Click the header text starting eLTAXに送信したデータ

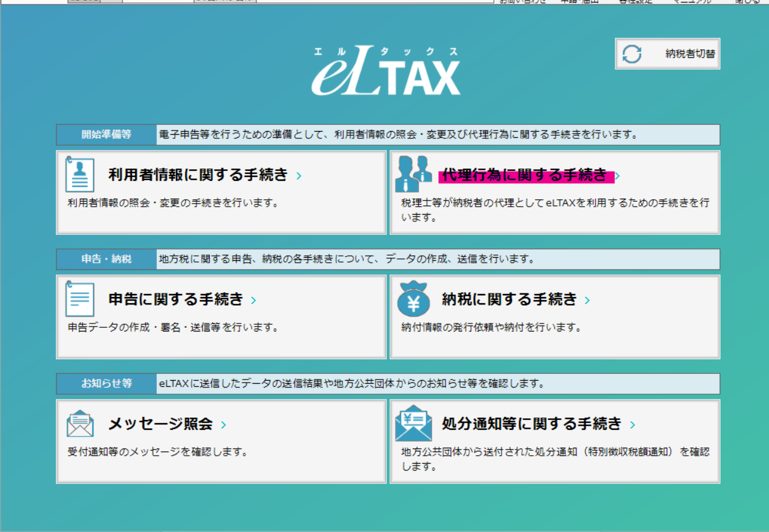[x=352, y=383]
